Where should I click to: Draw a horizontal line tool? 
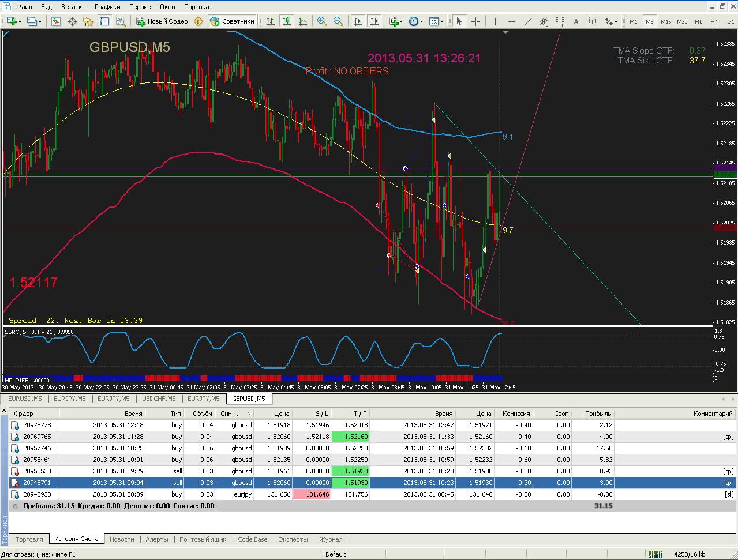tap(511, 21)
